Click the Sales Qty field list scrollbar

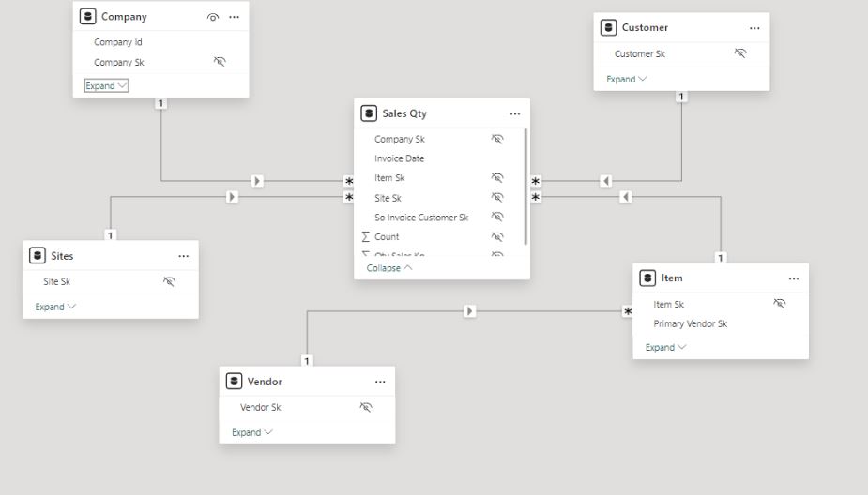[x=525, y=187]
